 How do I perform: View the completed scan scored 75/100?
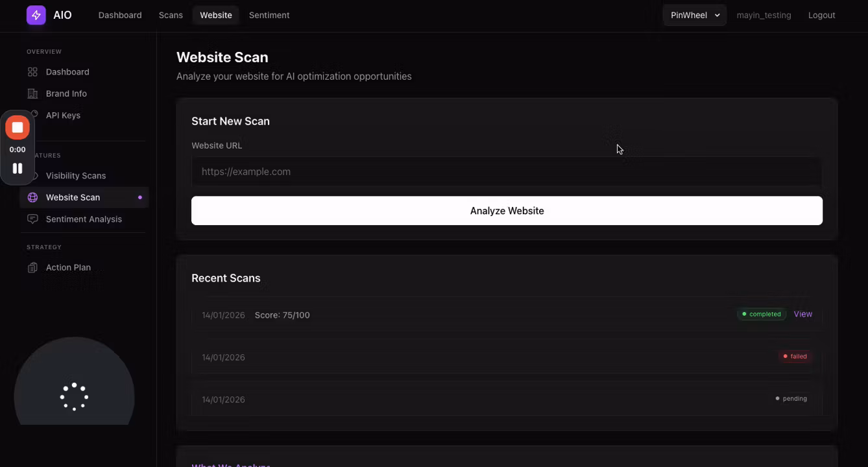coord(802,314)
